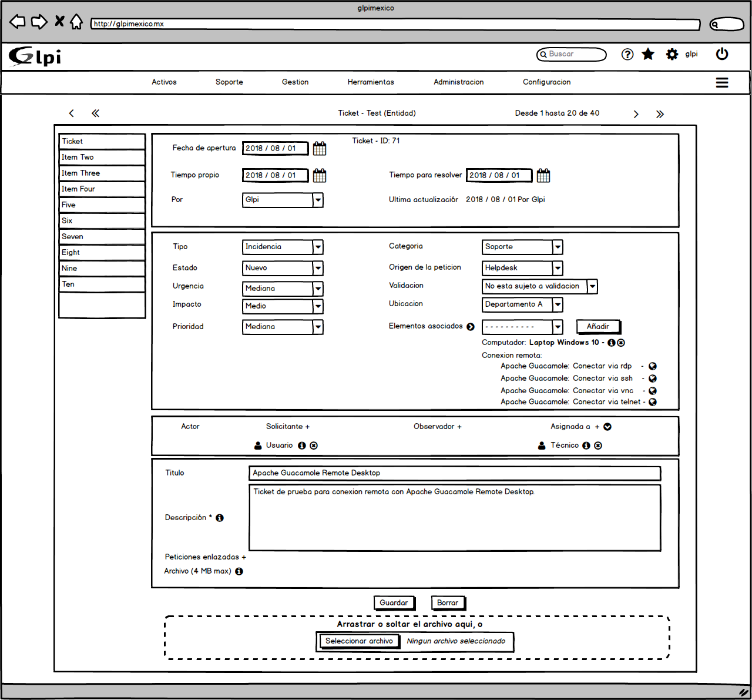752x700 pixels.
Task: Select the Ticket side tab
Action: tap(102, 142)
